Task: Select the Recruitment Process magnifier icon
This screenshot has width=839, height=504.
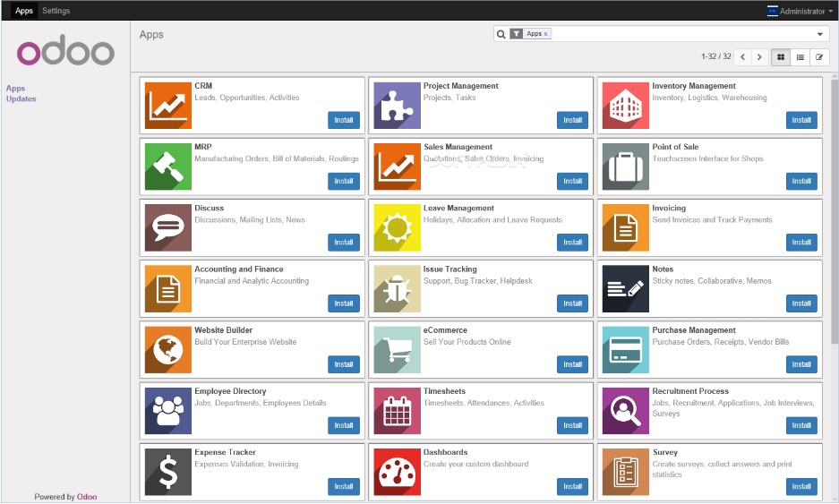Action: (x=626, y=410)
